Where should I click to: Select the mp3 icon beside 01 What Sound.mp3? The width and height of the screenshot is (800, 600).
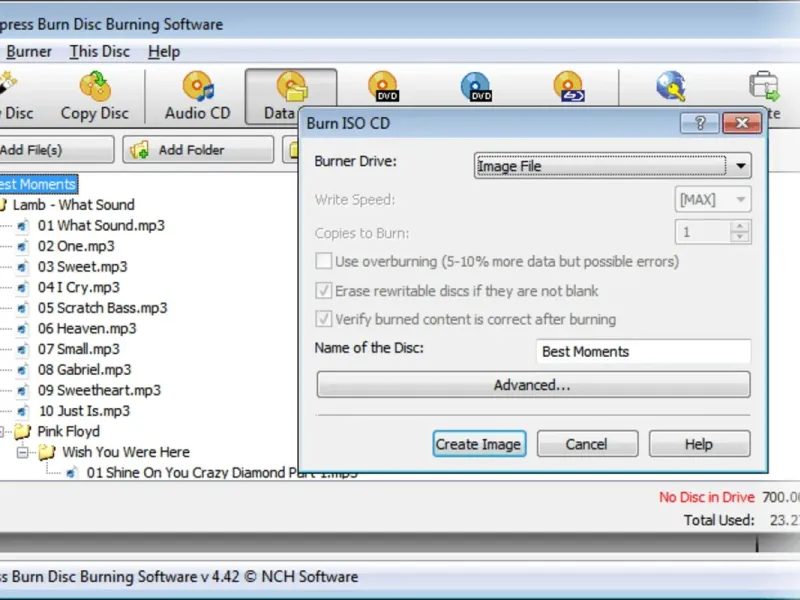click(x=22, y=226)
